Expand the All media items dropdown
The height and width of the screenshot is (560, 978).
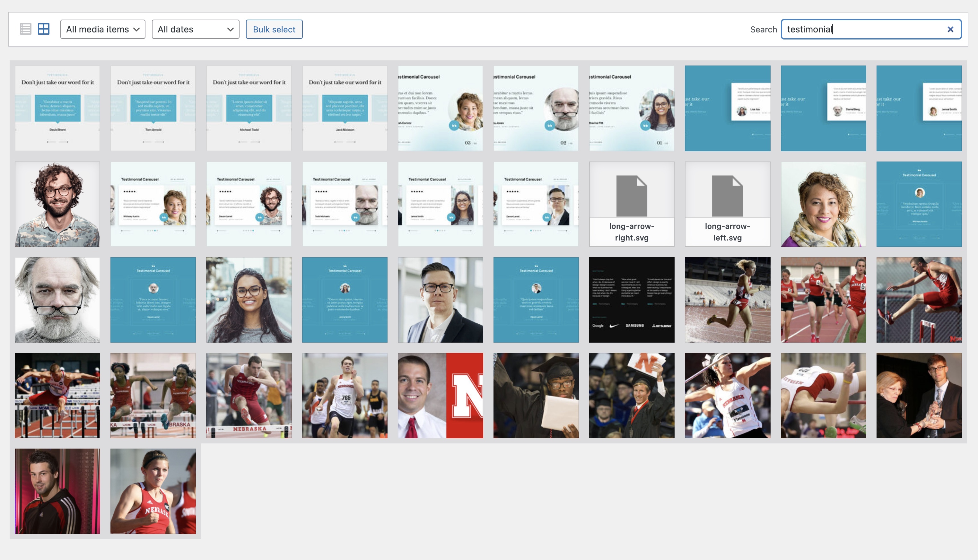pos(103,29)
